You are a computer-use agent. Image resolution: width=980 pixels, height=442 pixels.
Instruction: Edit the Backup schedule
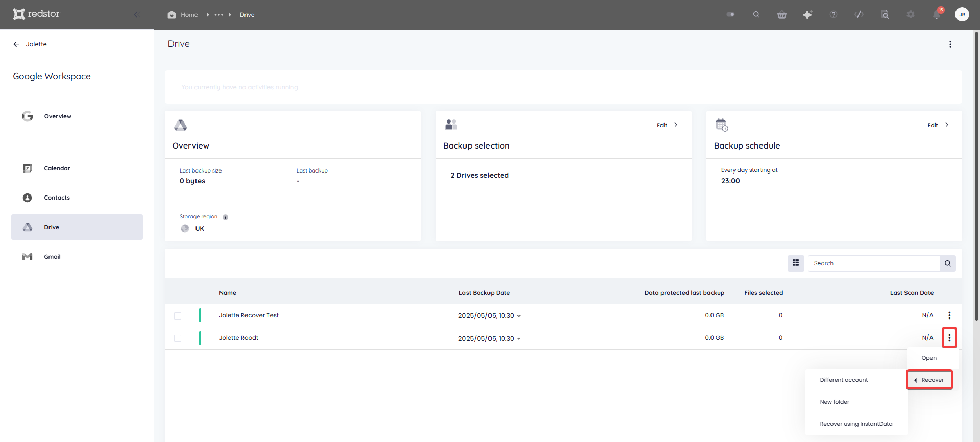(933, 125)
